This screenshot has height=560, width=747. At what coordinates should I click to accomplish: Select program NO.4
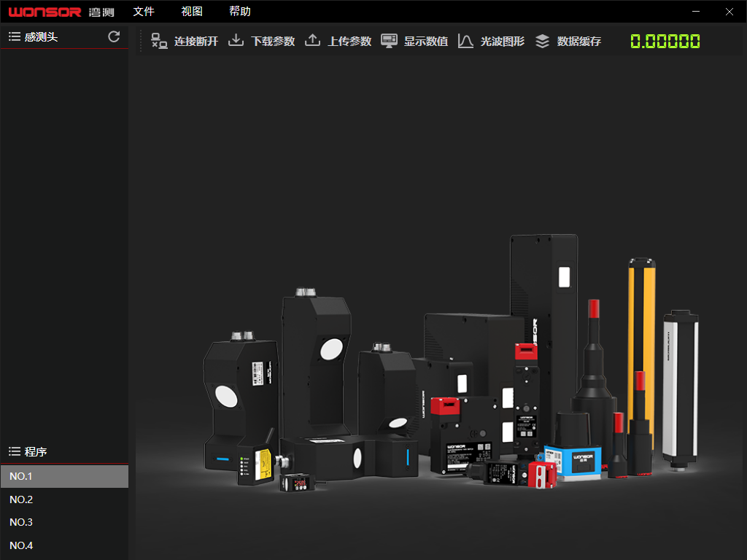tap(64, 545)
